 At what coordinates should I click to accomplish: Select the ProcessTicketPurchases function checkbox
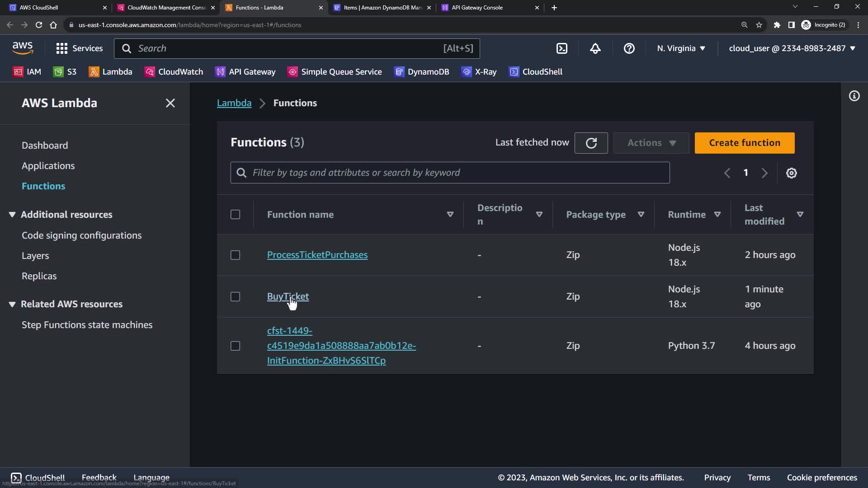pyautogui.click(x=235, y=255)
